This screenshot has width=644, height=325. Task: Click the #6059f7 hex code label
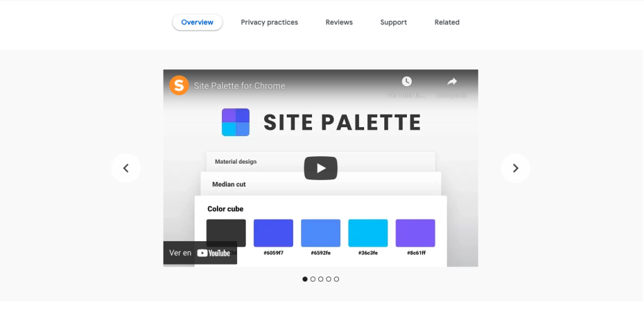point(274,253)
